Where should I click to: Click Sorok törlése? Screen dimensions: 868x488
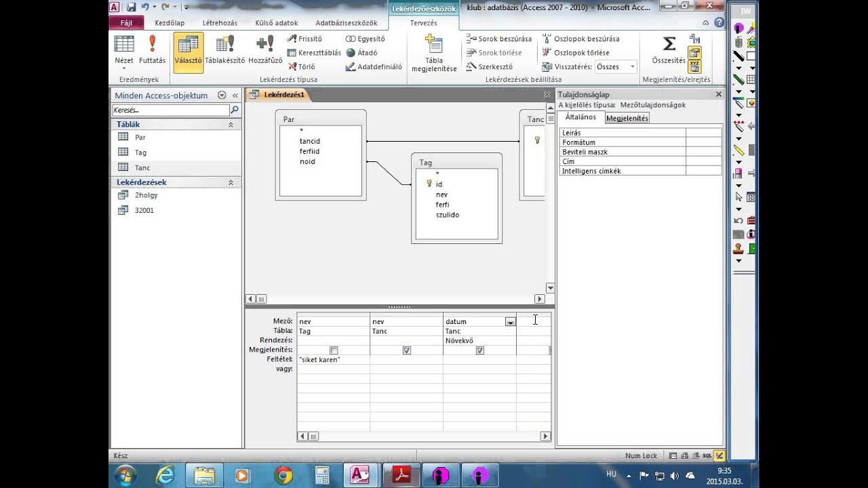[x=494, y=53]
